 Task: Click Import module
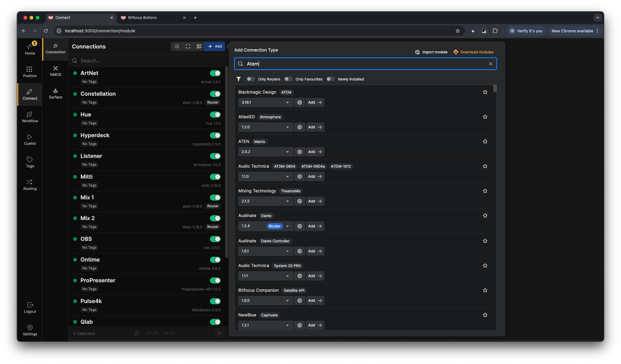(431, 52)
